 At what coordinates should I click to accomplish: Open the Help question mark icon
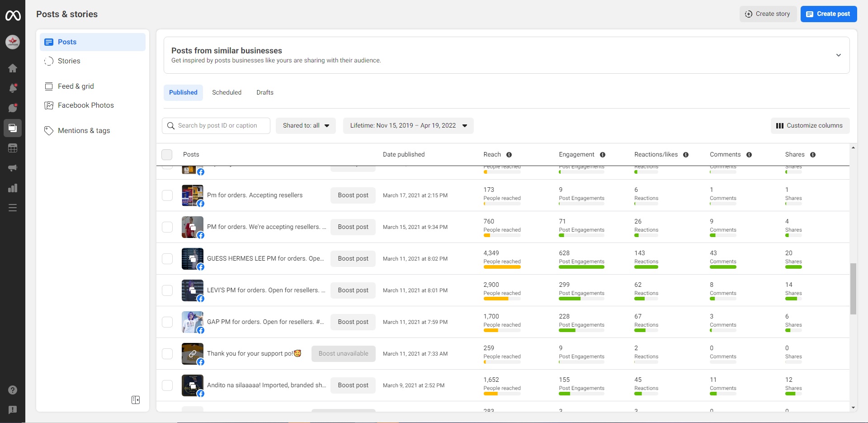[x=13, y=390]
